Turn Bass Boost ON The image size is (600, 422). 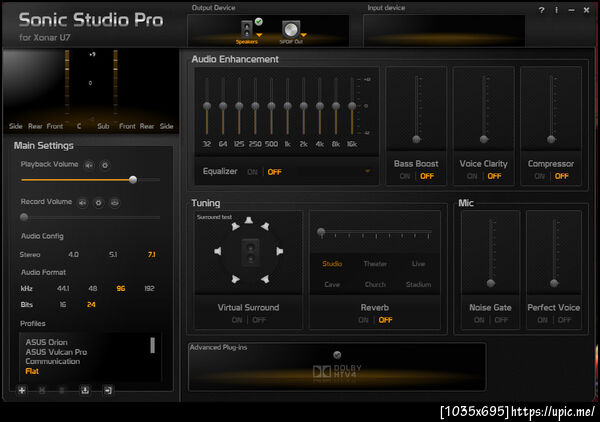click(405, 176)
